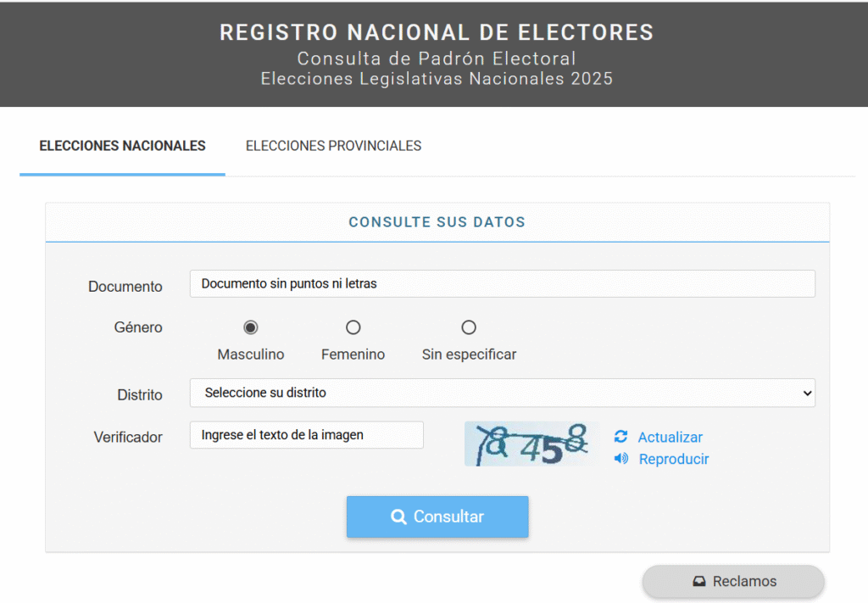Click the captcha verification image

531,444
